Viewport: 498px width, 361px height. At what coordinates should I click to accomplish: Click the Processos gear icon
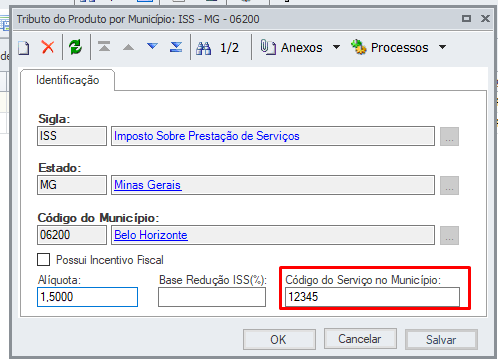359,47
